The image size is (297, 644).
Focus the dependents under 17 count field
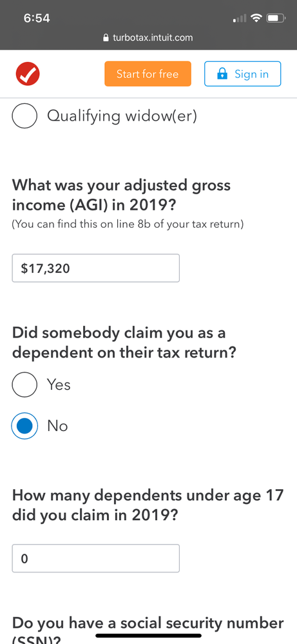pos(95,558)
